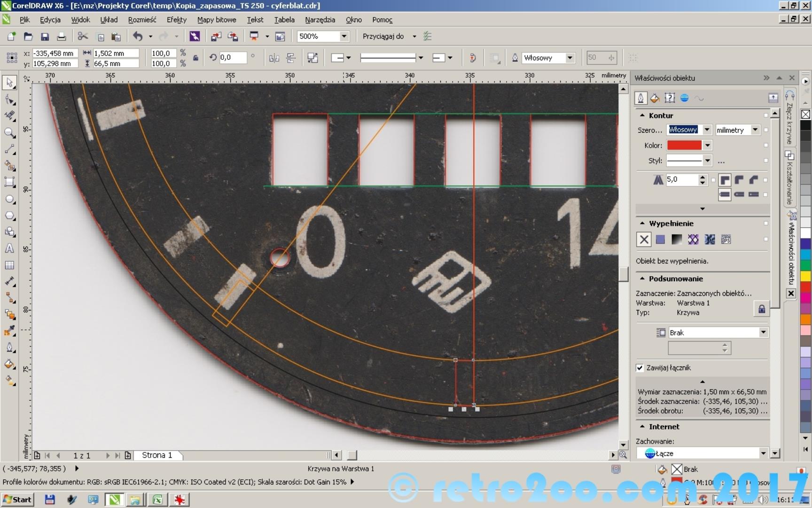Viewport: 812px width, 508px height.
Task: Select the Ellipse tool in the toolbox
Action: click(9, 199)
